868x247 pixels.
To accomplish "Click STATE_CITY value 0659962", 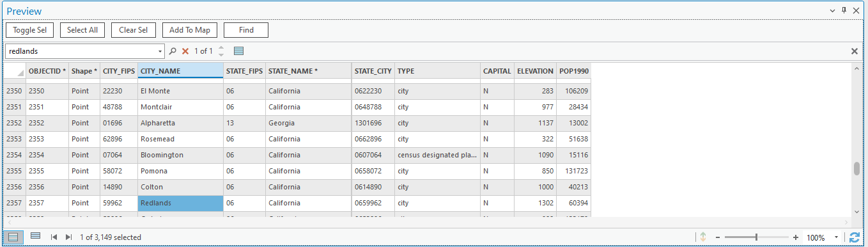I will pyautogui.click(x=373, y=203).
